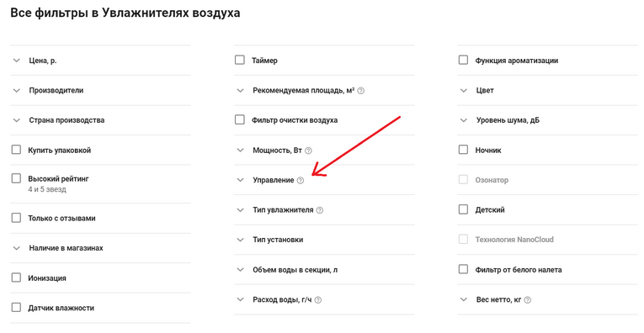Click the 4 и 5 звезд subtitle
The width and height of the screenshot is (644, 333).
[47, 189]
